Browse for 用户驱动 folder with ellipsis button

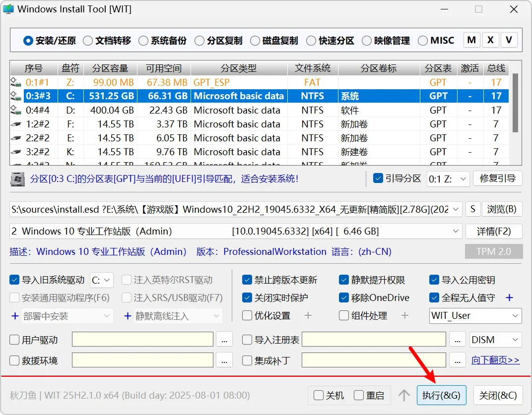click(x=224, y=340)
